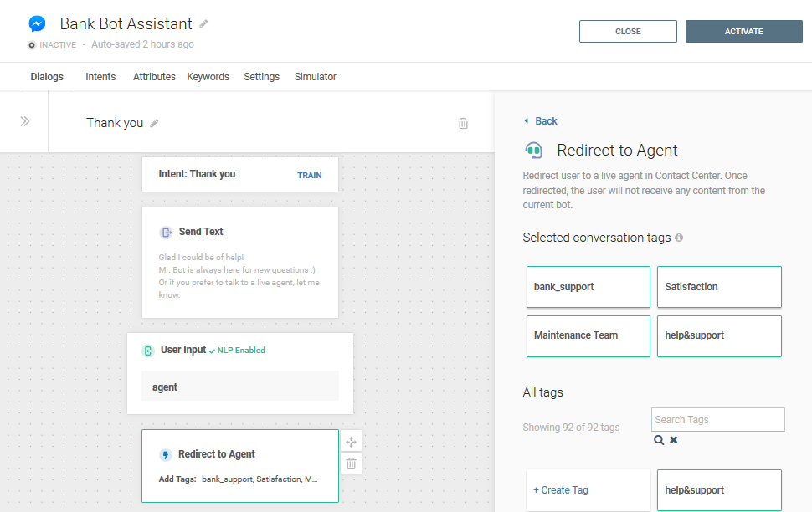Viewport: 812px width, 512px height.
Task: Expand the dialogs sidebar with double chevron
Action: point(25,121)
